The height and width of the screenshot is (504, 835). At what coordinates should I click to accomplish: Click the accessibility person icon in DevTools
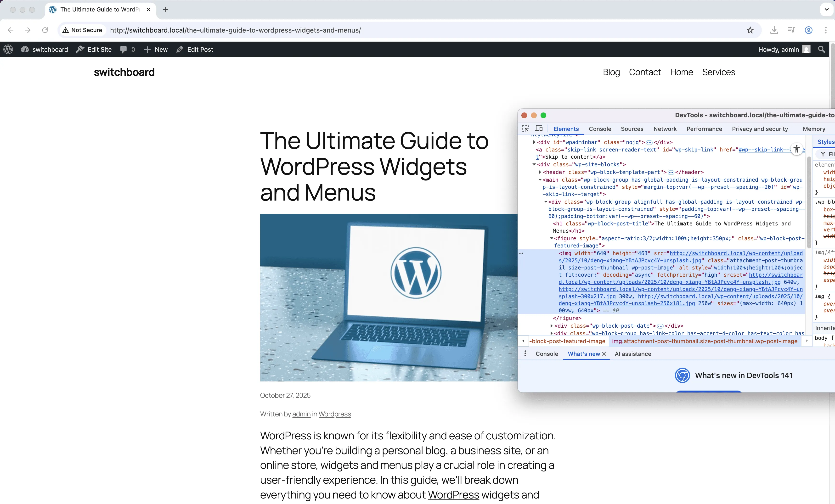(x=797, y=149)
